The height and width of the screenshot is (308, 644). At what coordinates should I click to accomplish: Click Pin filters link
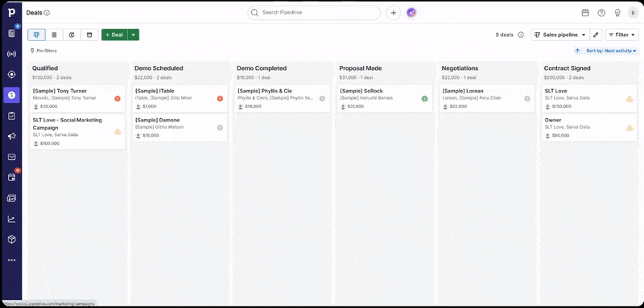coord(43,51)
